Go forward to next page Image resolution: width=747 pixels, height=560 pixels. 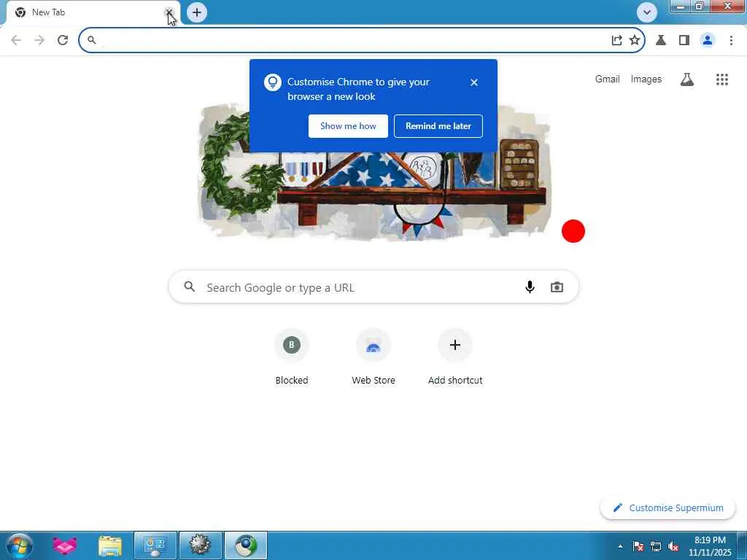pyautogui.click(x=39, y=40)
